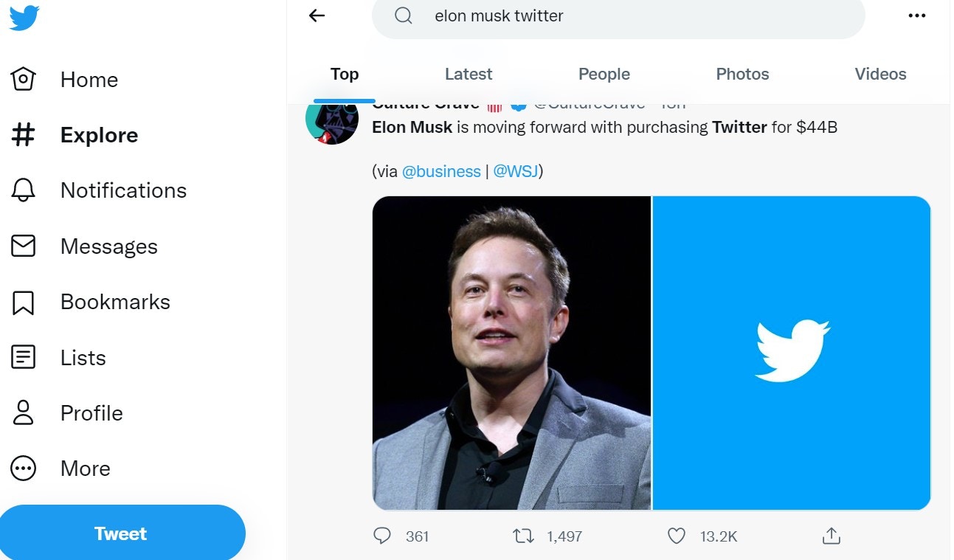This screenshot has width=954, height=560.
Task: Open the @business mention link
Action: pyautogui.click(x=441, y=171)
